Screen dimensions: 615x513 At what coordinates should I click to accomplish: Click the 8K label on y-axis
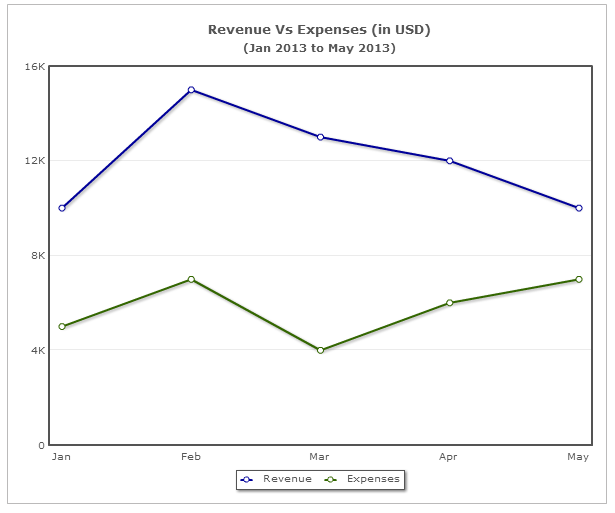tap(38, 256)
